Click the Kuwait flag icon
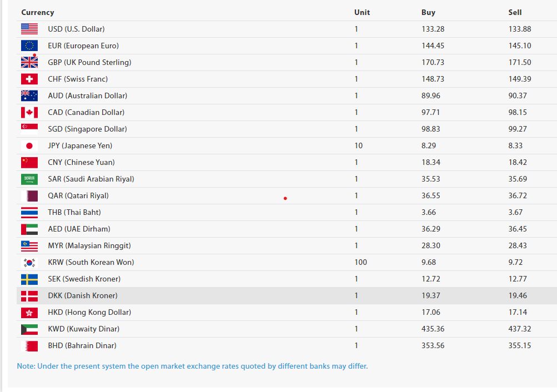 coord(29,329)
